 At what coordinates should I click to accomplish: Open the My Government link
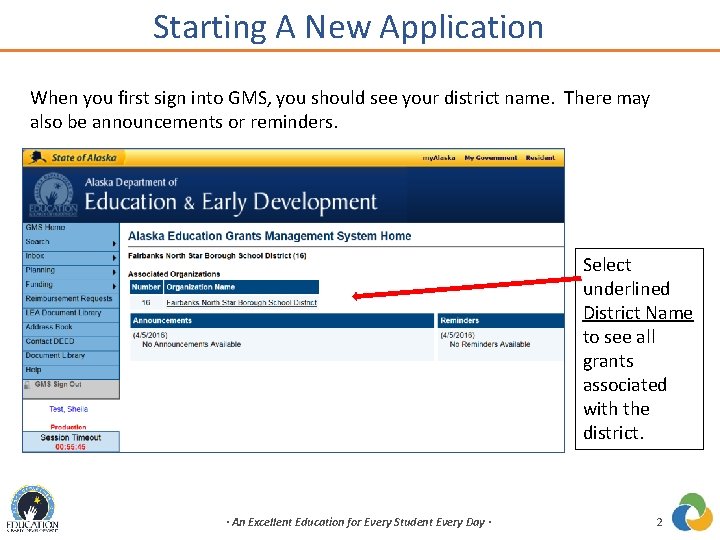click(490, 158)
